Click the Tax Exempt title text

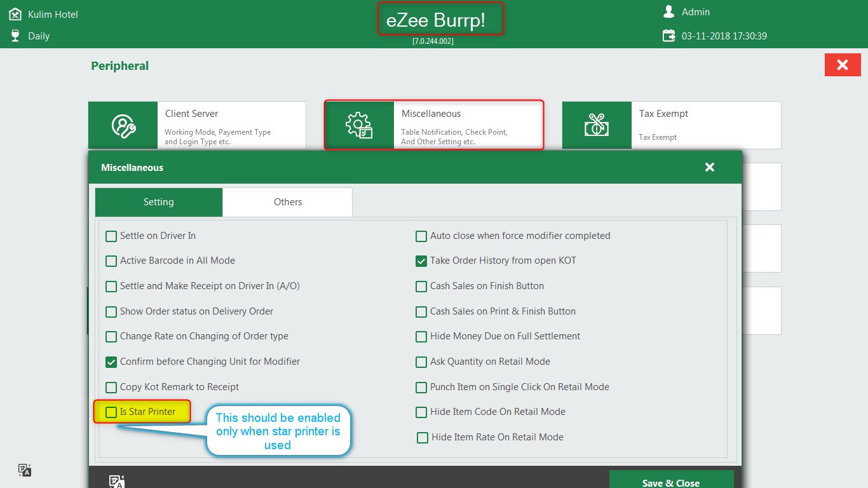[x=663, y=114]
